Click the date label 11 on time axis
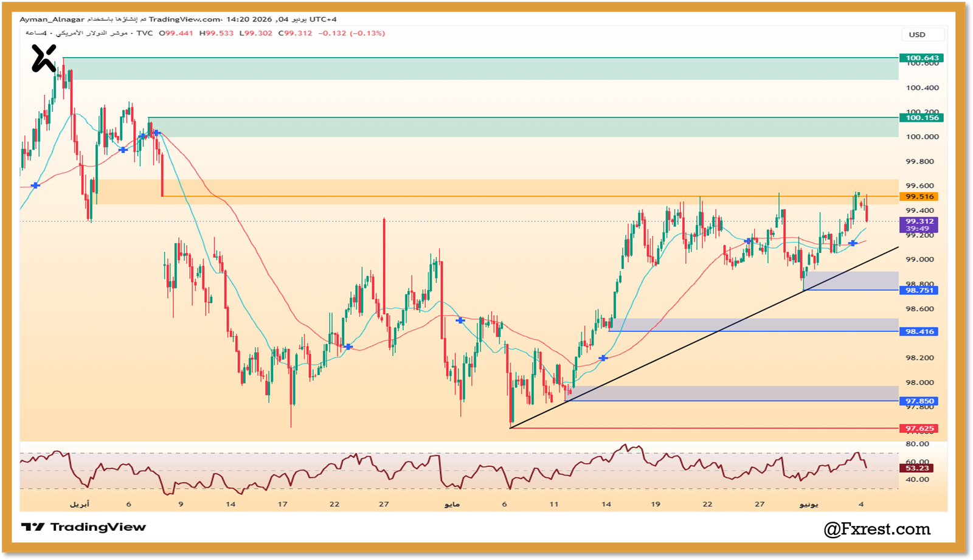The image size is (973, 560). tap(554, 504)
